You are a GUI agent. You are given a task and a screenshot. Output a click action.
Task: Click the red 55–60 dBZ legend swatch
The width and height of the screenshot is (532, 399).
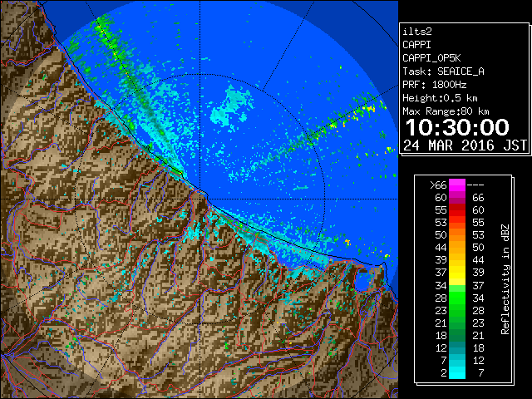(457, 210)
